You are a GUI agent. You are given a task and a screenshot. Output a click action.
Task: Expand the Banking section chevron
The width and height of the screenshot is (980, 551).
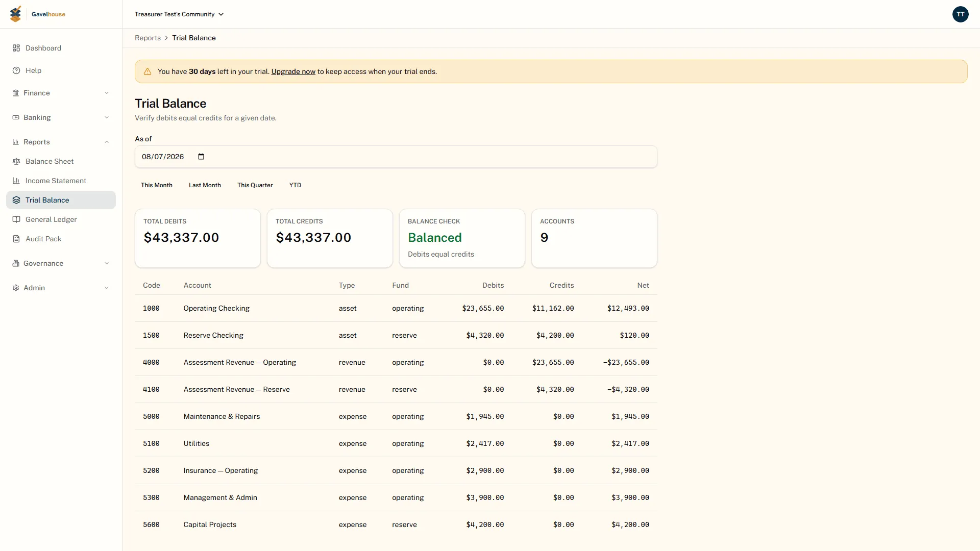tap(107, 117)
